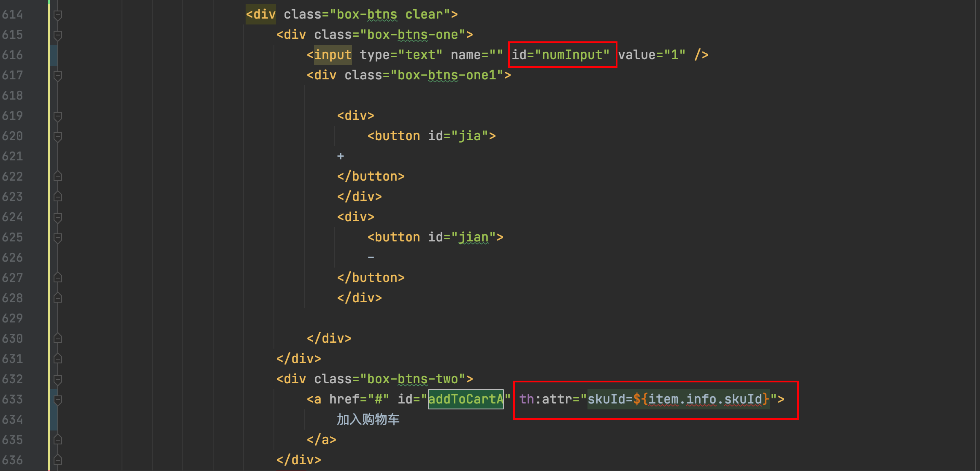Collapse the fold marker on line 617
Screen dimensions: 980x471
tap(58, 76)
